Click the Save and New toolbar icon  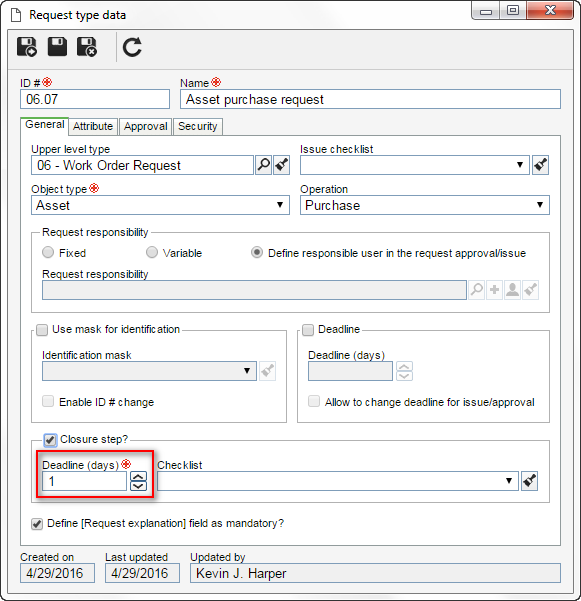click(x=27, y=47)
